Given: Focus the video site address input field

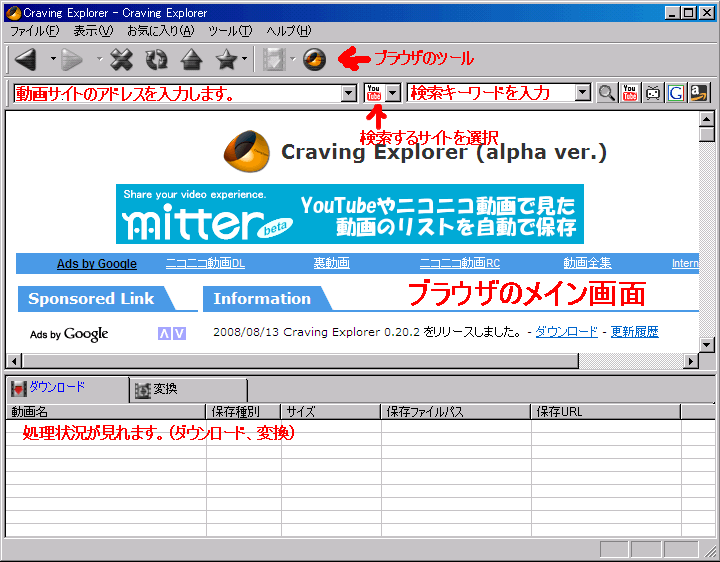Looking at the screenshot, I should click(178, 94).
